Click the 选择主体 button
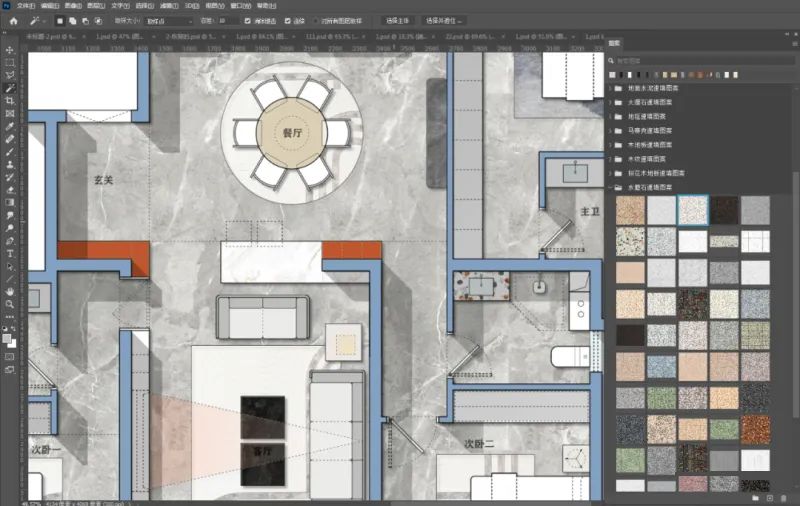Viewport: 800px width, 506px height. 398,20
